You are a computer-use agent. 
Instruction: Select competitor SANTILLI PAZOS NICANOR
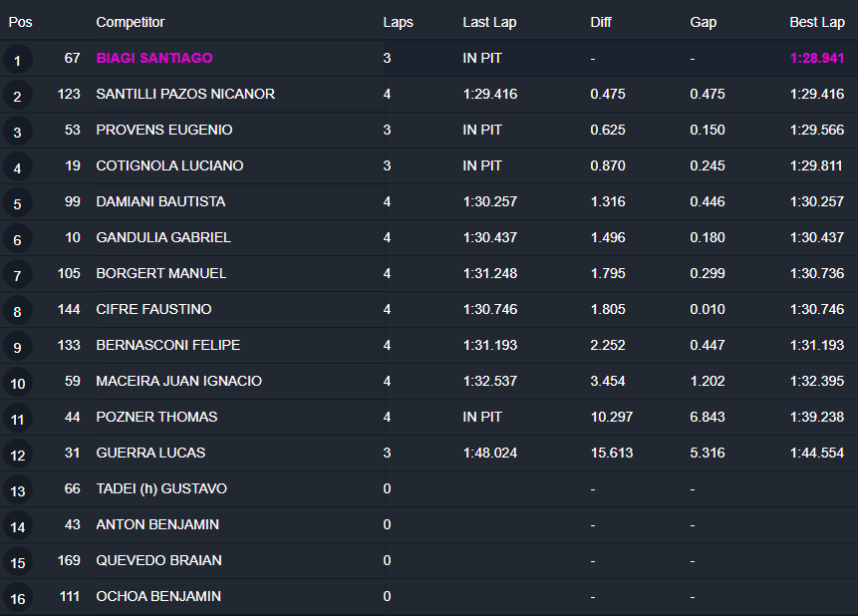click(x=185, y=94)
